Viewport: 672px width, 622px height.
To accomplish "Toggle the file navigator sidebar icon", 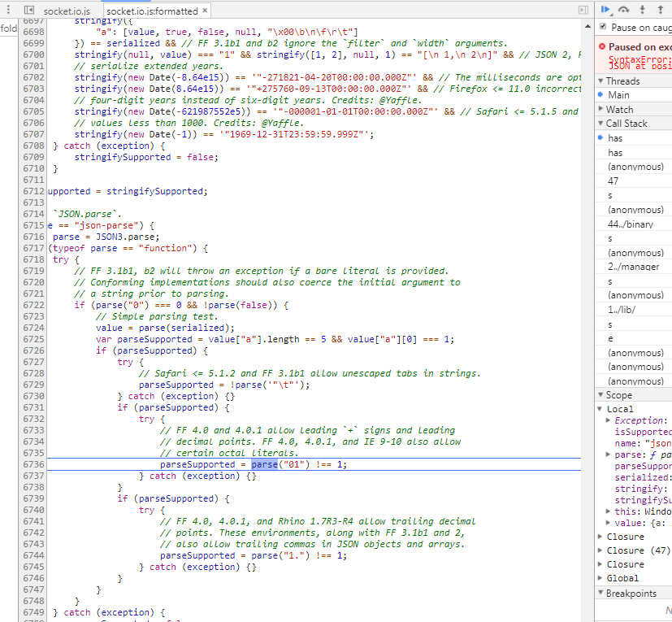I will tap(29, 10).
